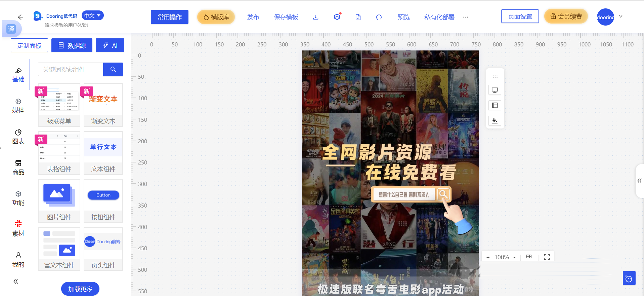Zoom out with the minus icon

(x=514, y=257)
